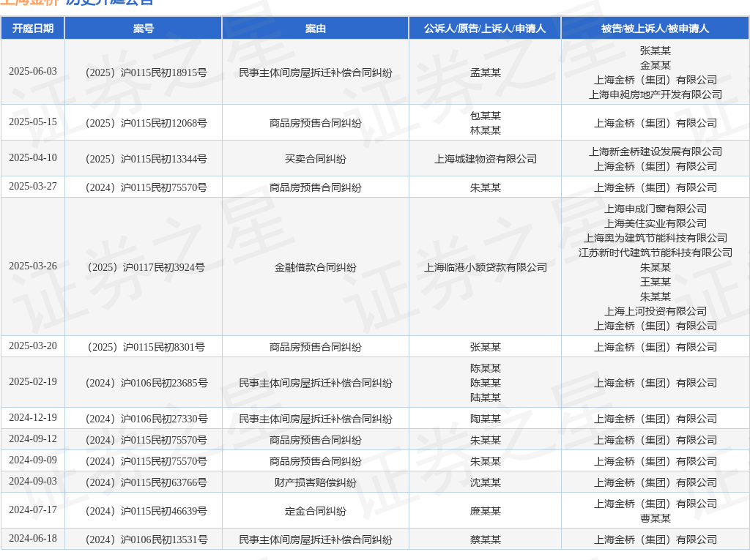Click defendant 王某某
750x560 pixels.
(656, 282)
